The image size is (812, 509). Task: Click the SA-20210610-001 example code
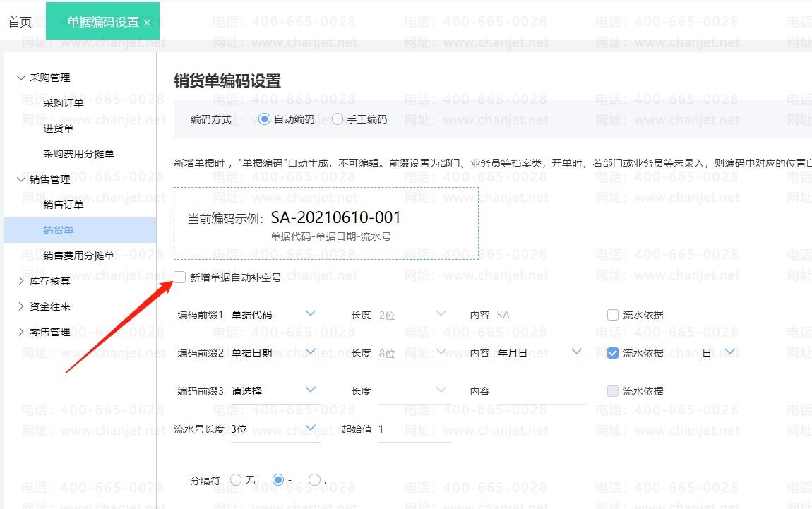tap(335, 217)
